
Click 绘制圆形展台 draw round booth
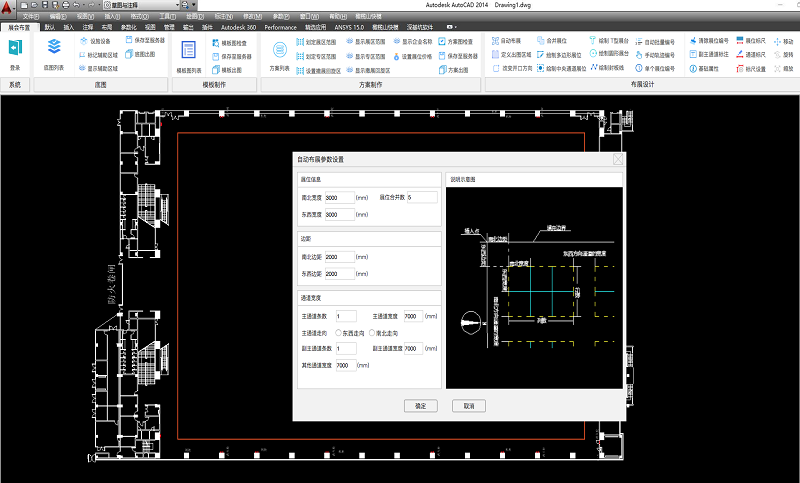[609, 53]
